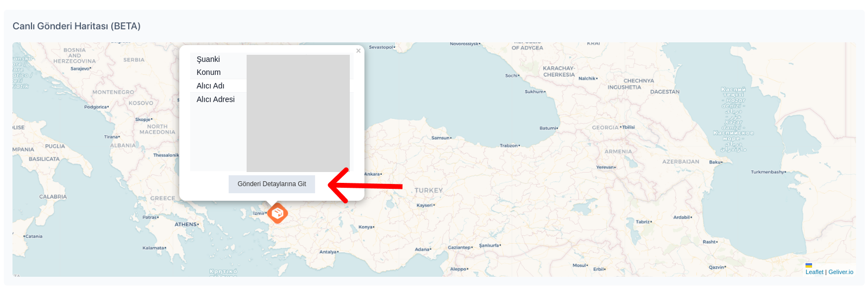Click the Trabzon city label on map
Screen dimensions: 868x299
[x=509, y=145]
